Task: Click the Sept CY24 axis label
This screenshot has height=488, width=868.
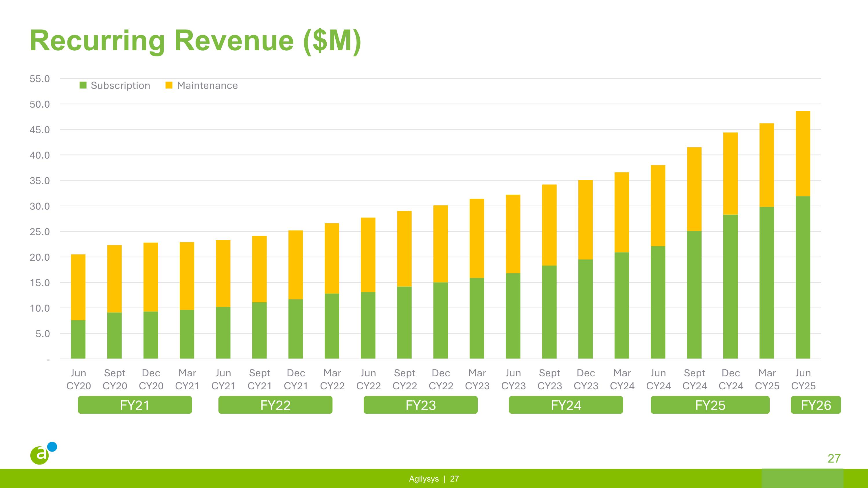Action: click(x=694, y=379)
